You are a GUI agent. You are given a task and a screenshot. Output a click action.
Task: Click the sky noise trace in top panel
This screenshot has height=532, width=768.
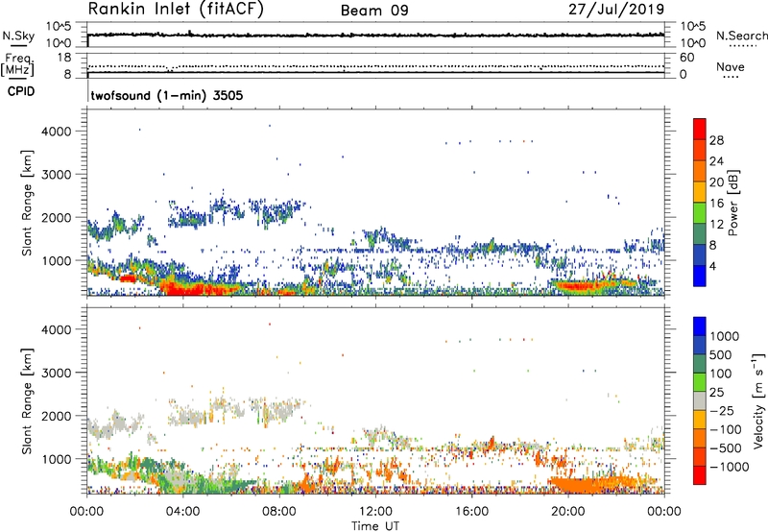click(375, 36)
